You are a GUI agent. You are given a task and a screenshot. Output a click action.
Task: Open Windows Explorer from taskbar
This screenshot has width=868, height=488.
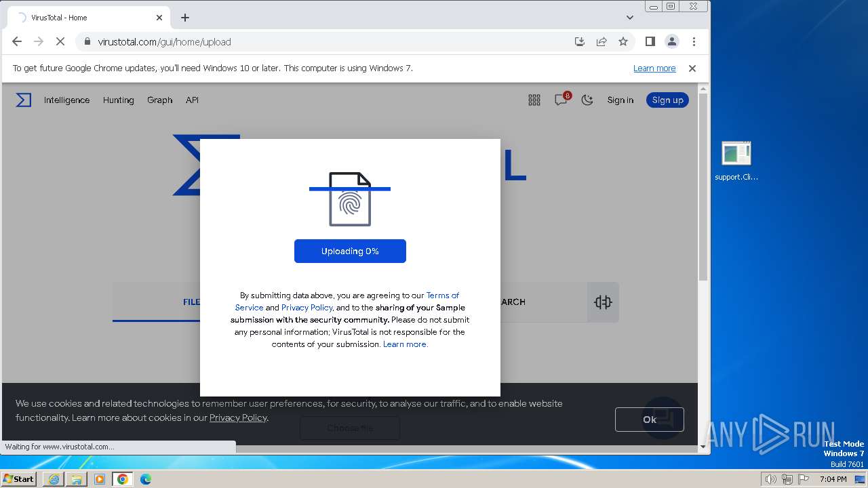coord(77,479)
